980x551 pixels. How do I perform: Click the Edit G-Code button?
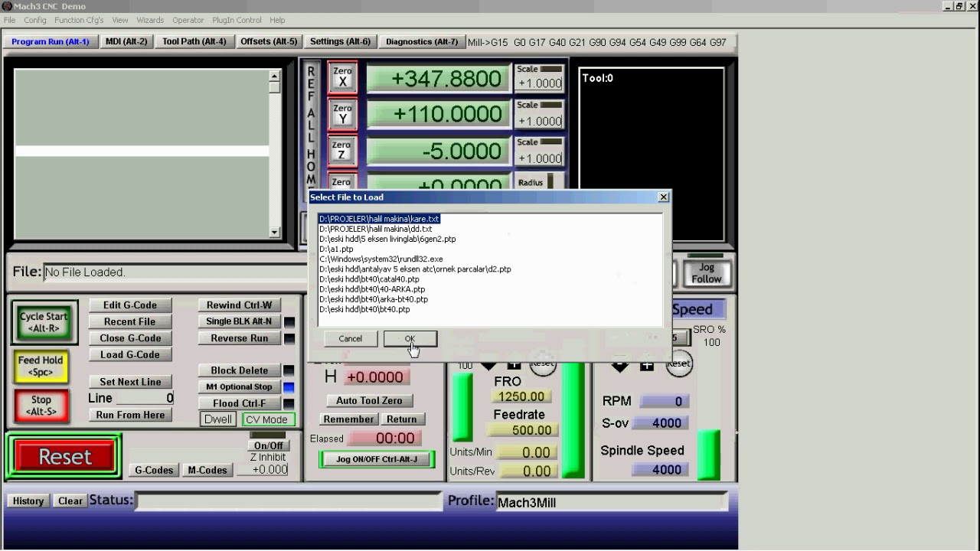[130, 305]
